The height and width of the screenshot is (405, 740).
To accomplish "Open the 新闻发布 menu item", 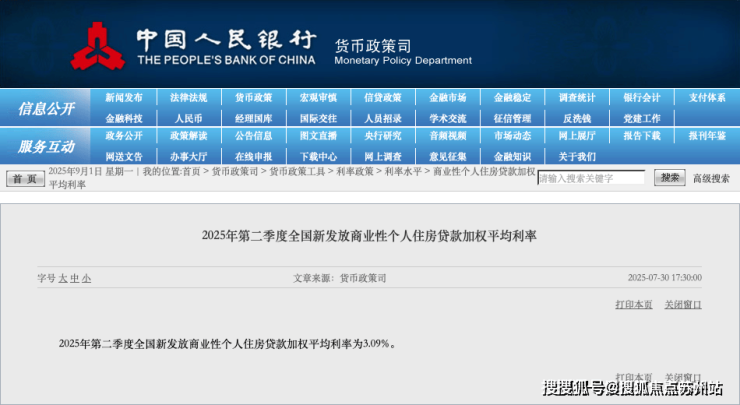I will tap(124, 98).
